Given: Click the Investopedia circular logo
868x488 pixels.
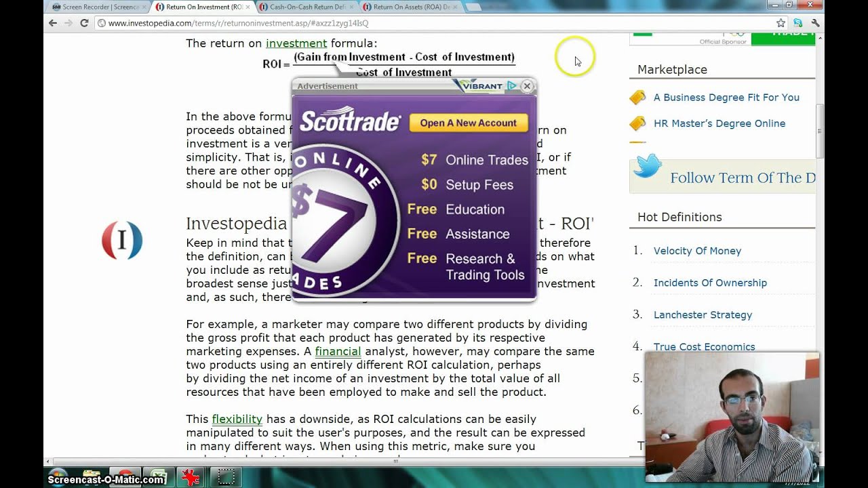Looking at the screenshot, I should 122,241.
